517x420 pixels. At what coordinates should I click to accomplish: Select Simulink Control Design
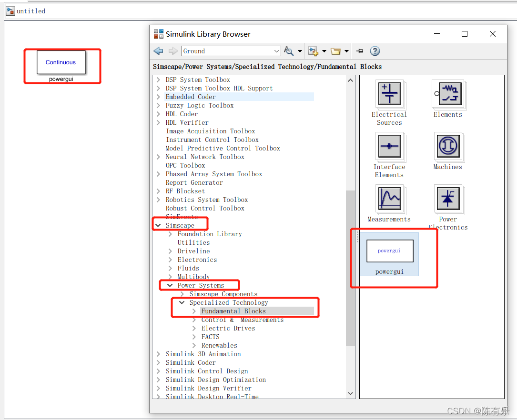207,371
